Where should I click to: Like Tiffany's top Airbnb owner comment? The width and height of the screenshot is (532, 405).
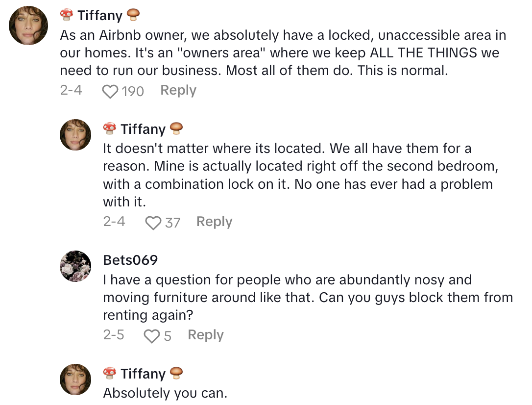tap(110, 91)
